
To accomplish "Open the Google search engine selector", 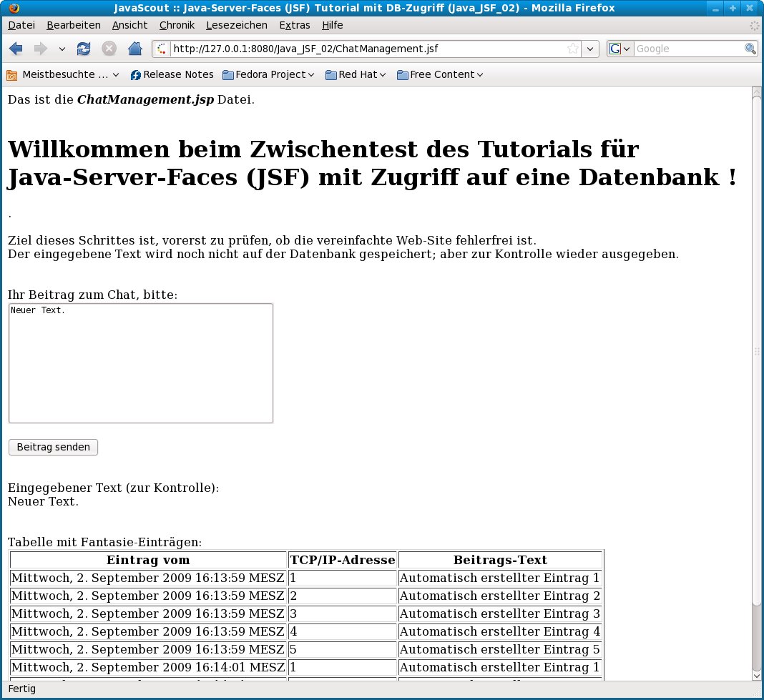I will (x=619, y=49).
